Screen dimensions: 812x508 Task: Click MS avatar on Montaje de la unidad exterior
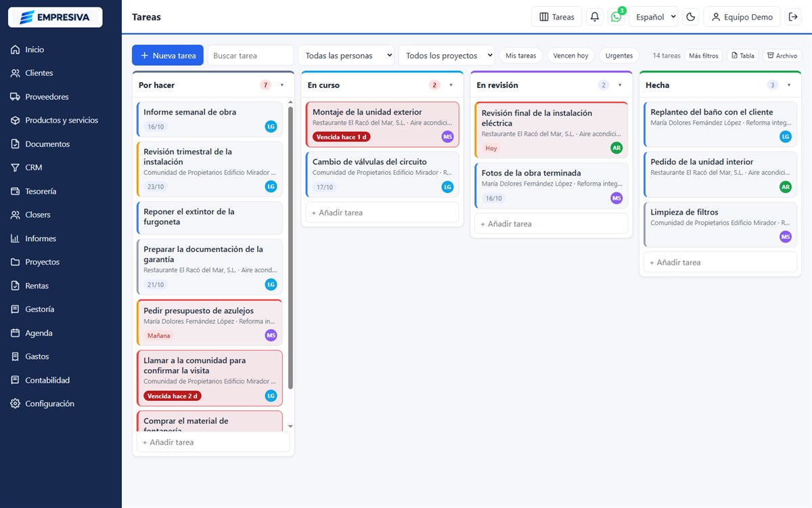click(447, 137)
